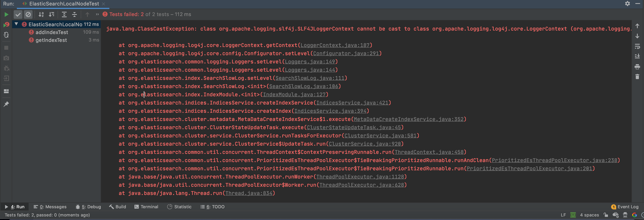This screenshot has width=644, height=220.
Task: Toggle soft-wrap in console output
Action: [x=637, y=46]
